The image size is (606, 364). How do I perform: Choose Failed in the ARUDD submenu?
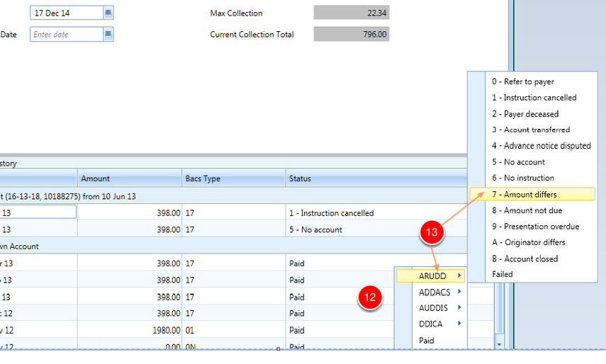pyautogui.click(x=502, y=274)
